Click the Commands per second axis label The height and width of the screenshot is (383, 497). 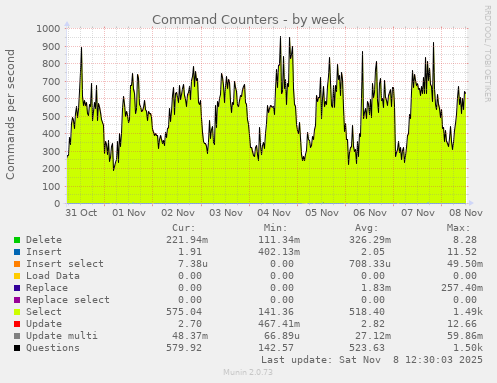coord(10,114)
